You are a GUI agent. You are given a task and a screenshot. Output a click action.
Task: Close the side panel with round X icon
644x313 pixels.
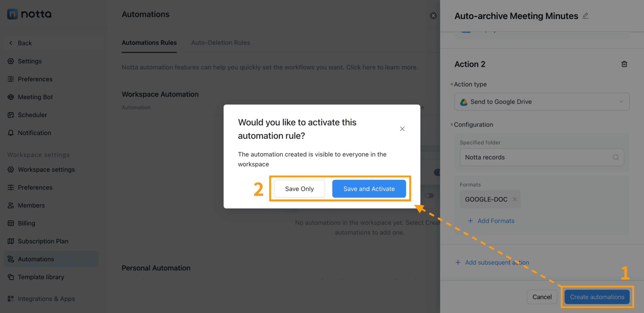[x=433, y=16]
